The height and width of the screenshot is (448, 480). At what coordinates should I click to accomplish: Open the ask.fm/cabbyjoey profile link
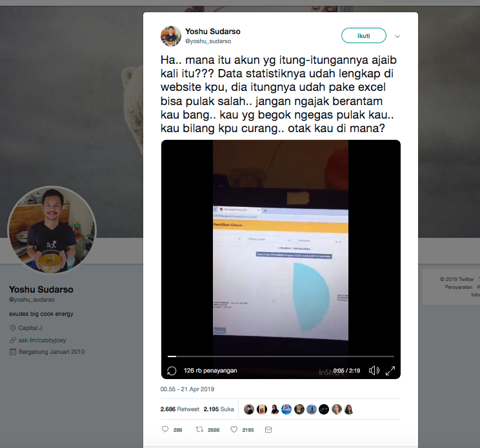pyautogui.click(x=42, y=340)
